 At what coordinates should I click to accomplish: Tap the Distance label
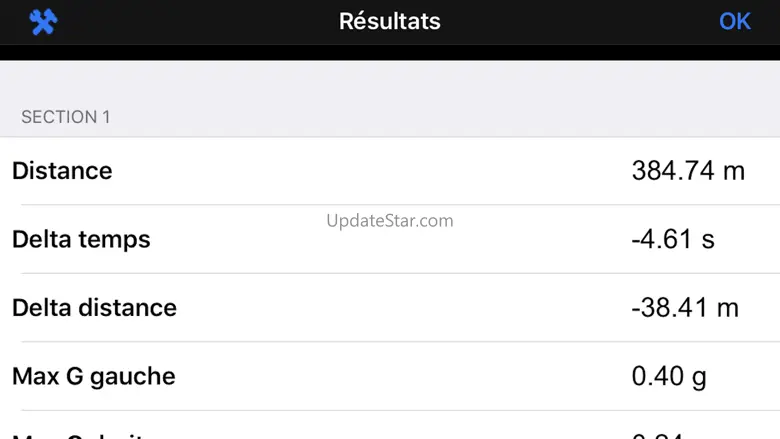pos(62,171)
